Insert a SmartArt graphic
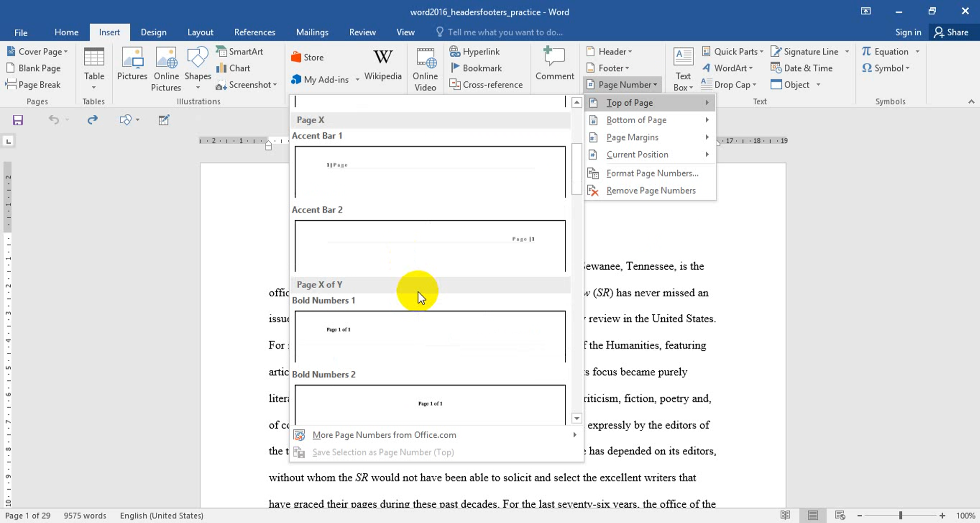980x523 pixels. tap(240, 52)
